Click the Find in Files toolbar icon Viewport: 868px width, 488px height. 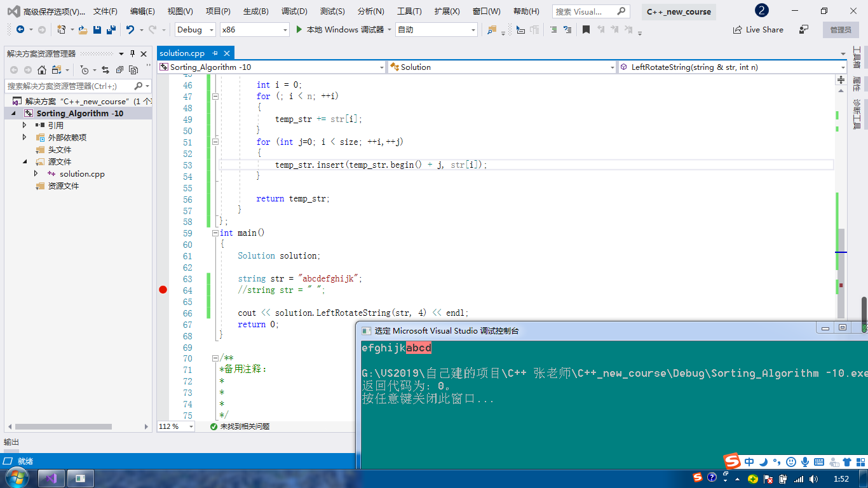coord(492,29)
